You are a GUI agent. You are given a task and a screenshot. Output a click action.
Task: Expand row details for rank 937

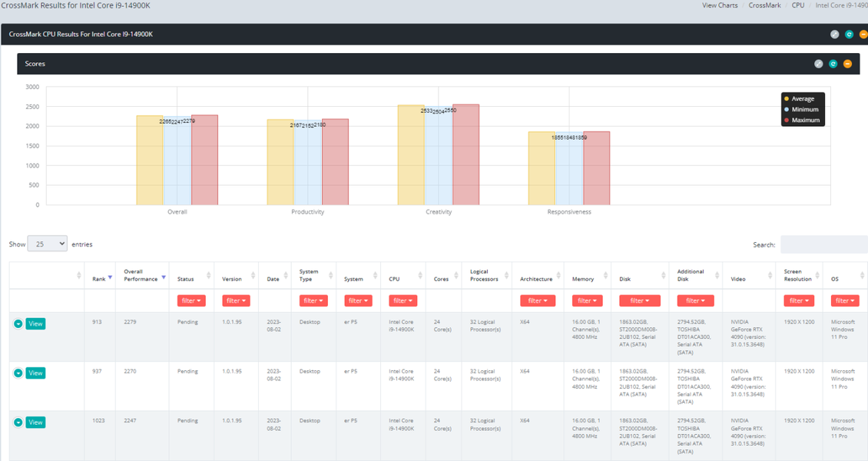point(18,373)
